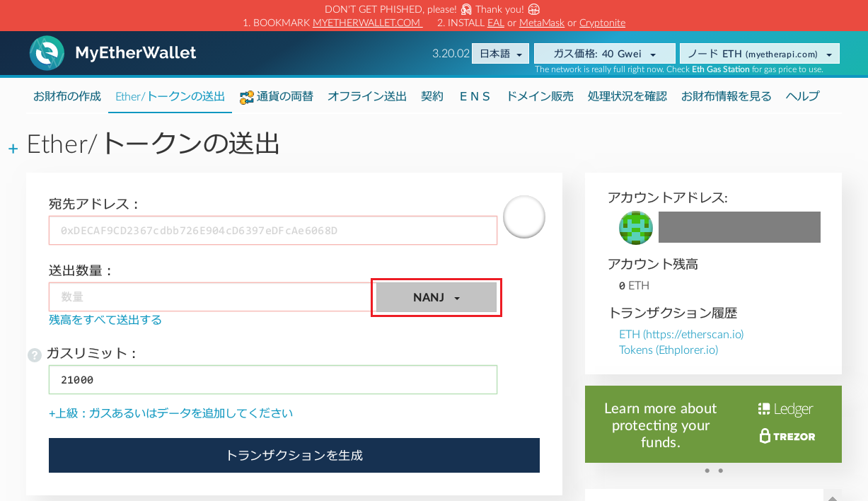868x501 pixels.
Task: Open the MetaMask link in the warning banner
Action: [542, 23]
